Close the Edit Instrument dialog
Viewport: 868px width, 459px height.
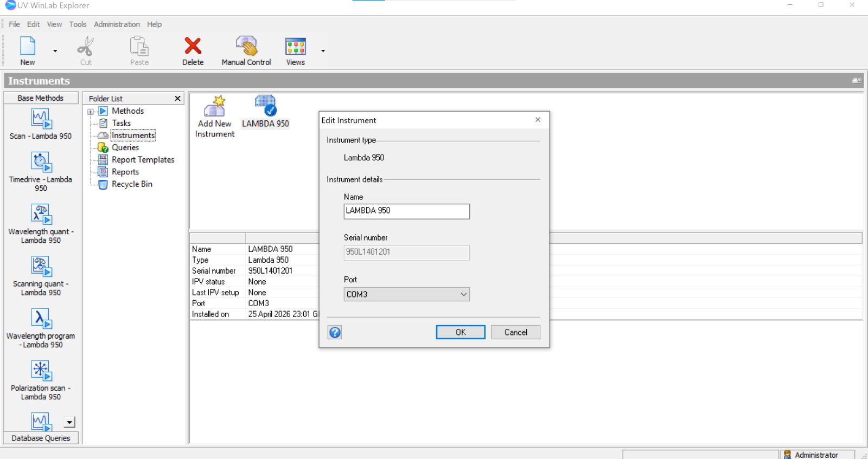[538, 120]
